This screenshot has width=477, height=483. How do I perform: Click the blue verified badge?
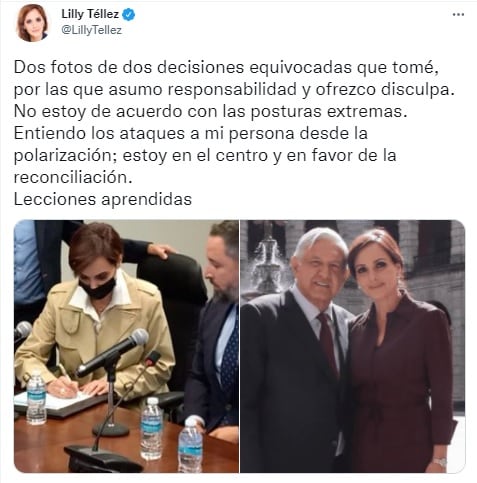coord(129,15)
